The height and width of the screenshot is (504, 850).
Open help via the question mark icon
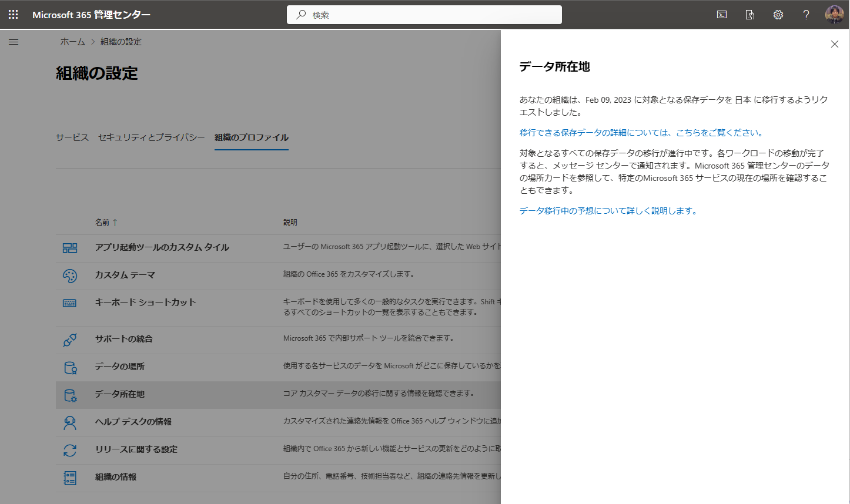[x=806, y=14]
